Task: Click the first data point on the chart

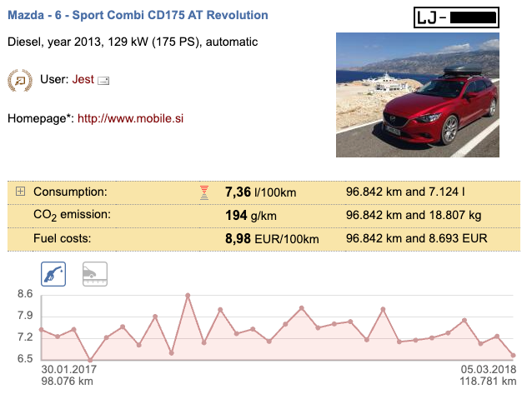Action: (x=42, y=330)
